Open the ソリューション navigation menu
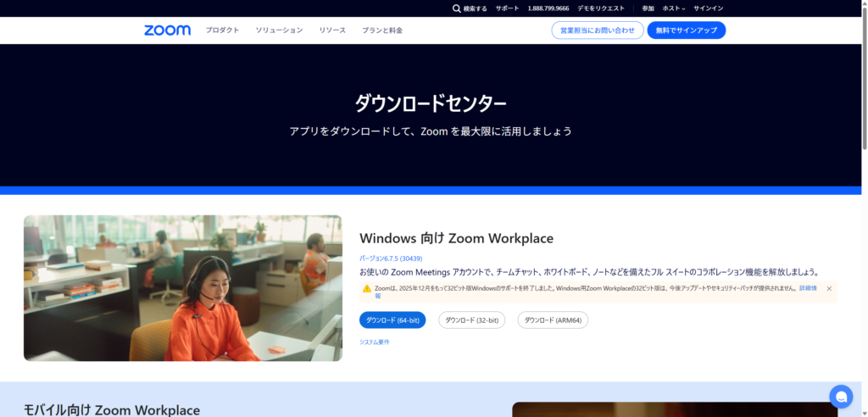The width and height of the screenshot is (868, 417). pyautogui.click(x=279, y=31)
